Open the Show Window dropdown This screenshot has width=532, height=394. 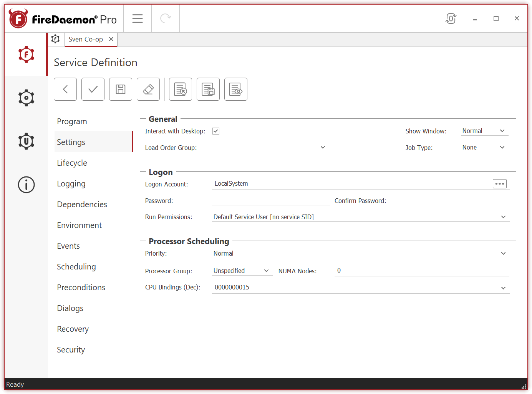[484, 131]
